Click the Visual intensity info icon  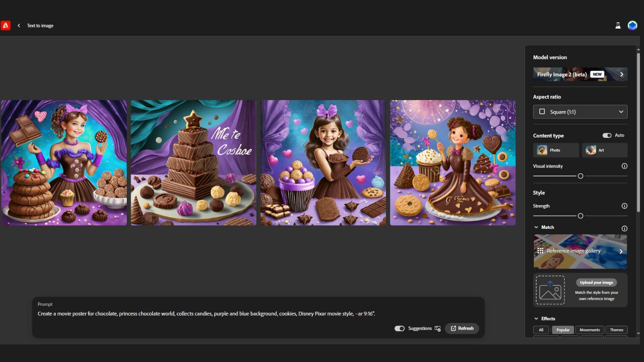(x=624, y=166)
